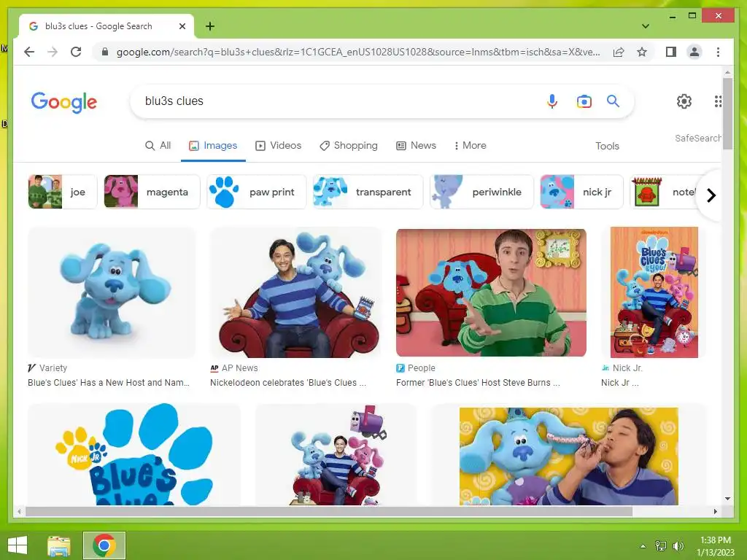The height and width of the screenshot is (560, 747).
Task: Share this page from the address bar
Action: 619,52
